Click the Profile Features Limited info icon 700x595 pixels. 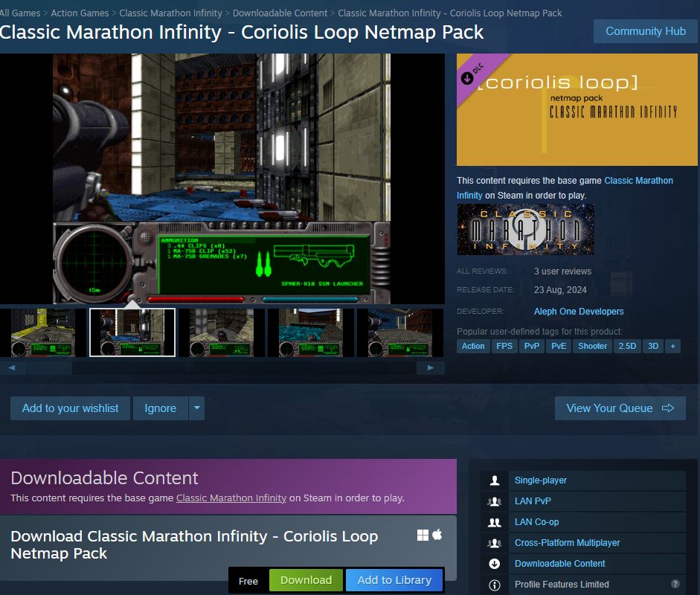click(x=494, y=585)
